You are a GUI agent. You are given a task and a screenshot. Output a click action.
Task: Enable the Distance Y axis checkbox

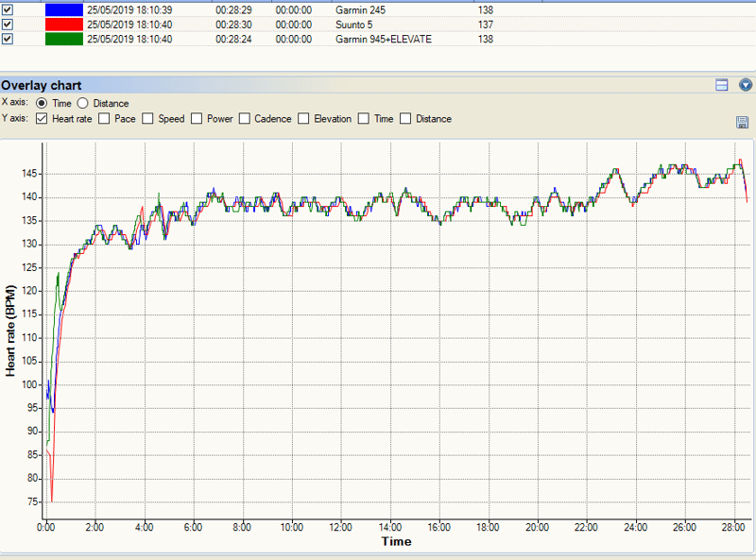point(406,119)
